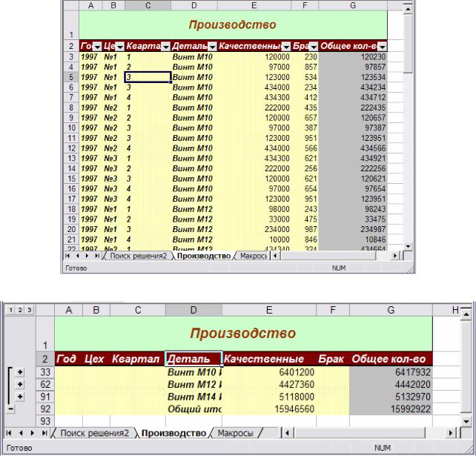Open the Деталь column filter dropdown

(x=213, y=47)
